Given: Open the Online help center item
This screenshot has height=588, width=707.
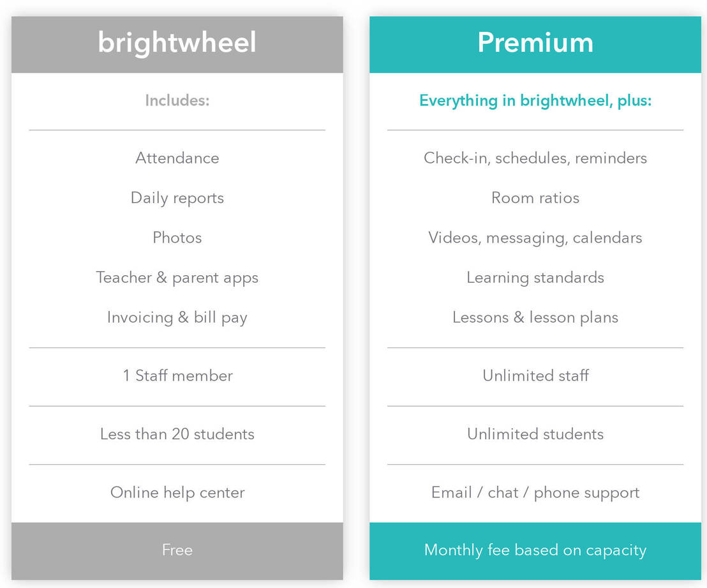Looking at the screenshot, I should click(x=177, y=492).
